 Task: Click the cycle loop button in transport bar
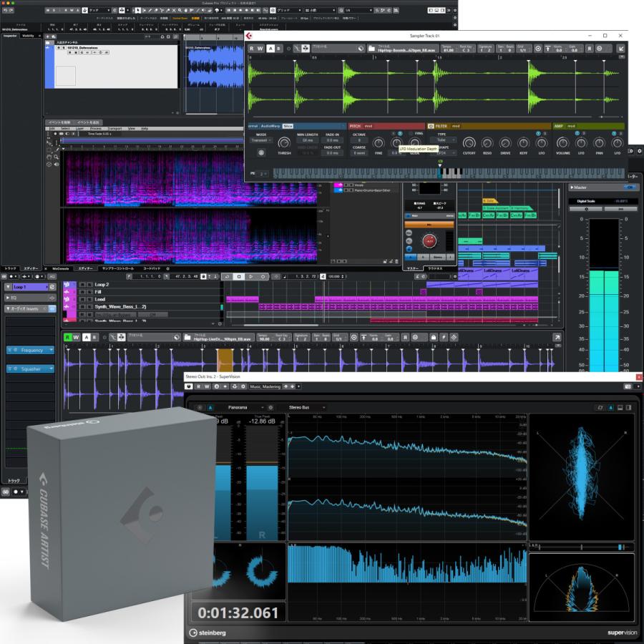point(227,276)
